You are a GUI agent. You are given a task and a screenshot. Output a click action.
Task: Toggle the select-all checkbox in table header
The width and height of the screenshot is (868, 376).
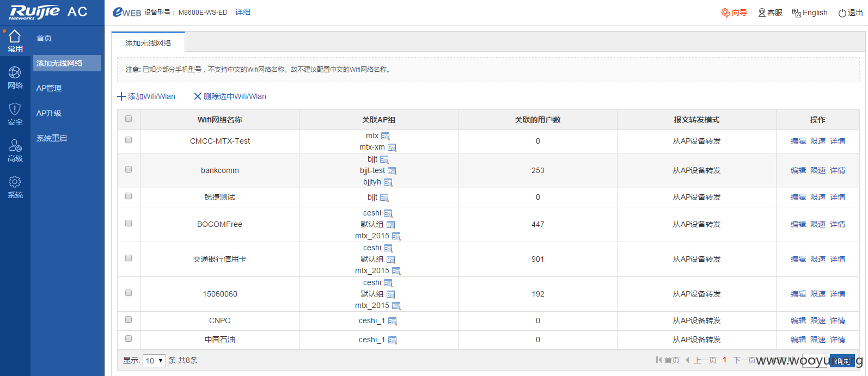tap(129, 119)
